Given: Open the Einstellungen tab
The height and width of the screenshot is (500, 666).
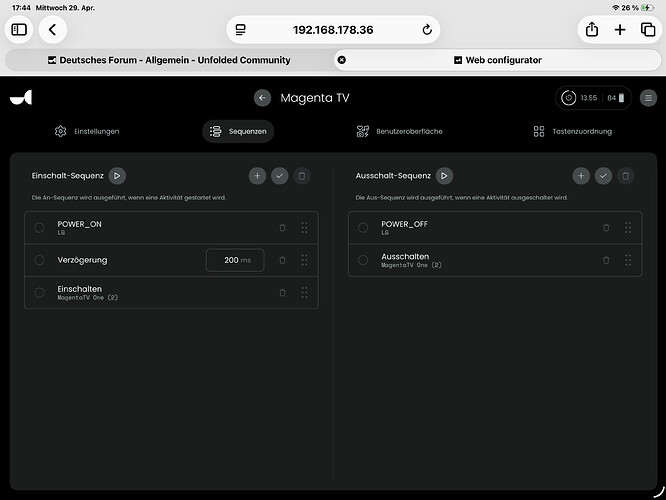Looking at the screenshot, I should [x=87, y=131].
